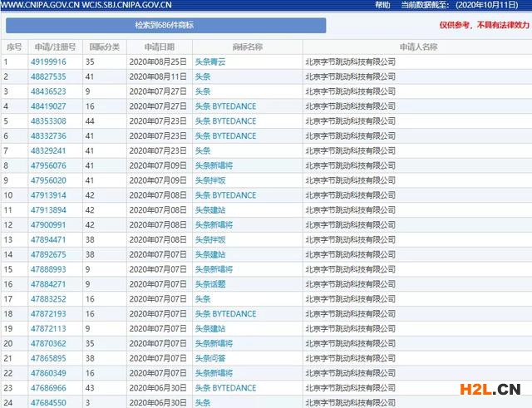Screen dimensions: 532x408
Task: Open trademark 头条 in row 17
Action: point(203,299)
